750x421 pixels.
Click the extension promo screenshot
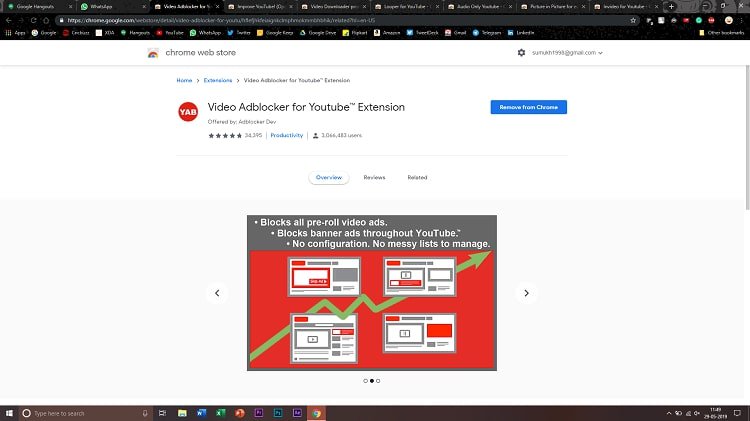[372, 293]
